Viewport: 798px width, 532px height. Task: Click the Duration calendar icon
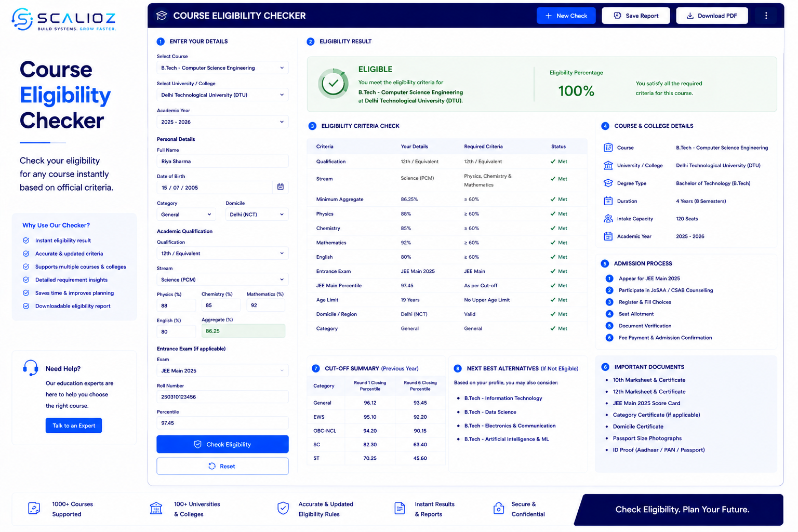click(x=608, y=201)
